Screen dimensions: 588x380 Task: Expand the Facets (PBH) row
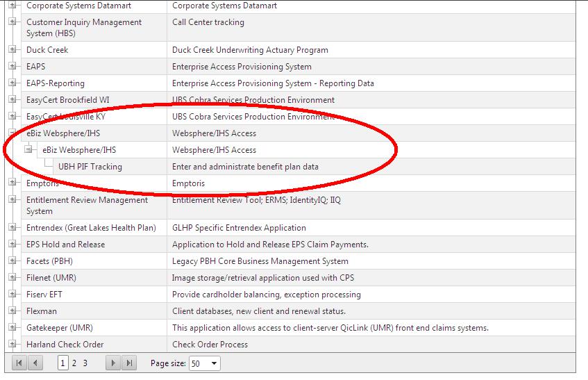tap(12, 261)
